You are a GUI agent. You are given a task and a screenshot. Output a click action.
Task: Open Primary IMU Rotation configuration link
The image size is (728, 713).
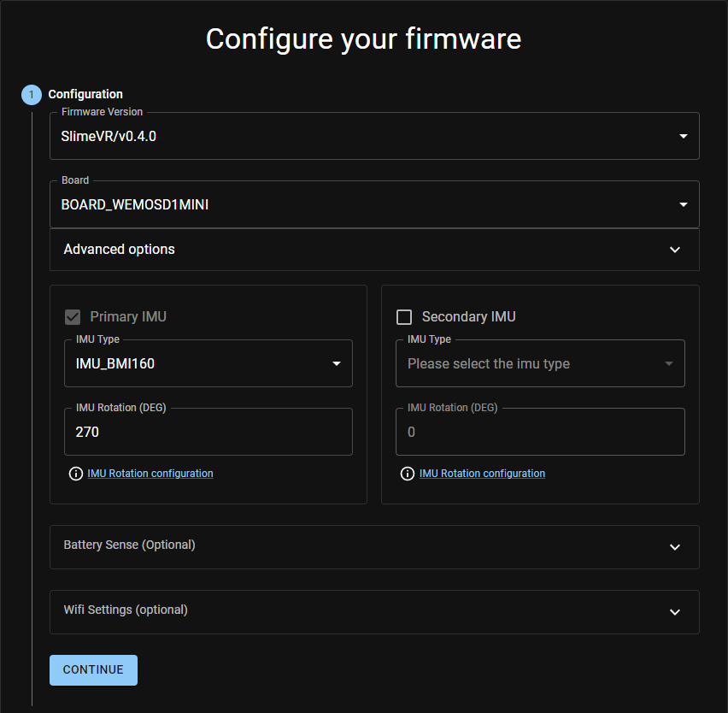[x=150, y=474]
